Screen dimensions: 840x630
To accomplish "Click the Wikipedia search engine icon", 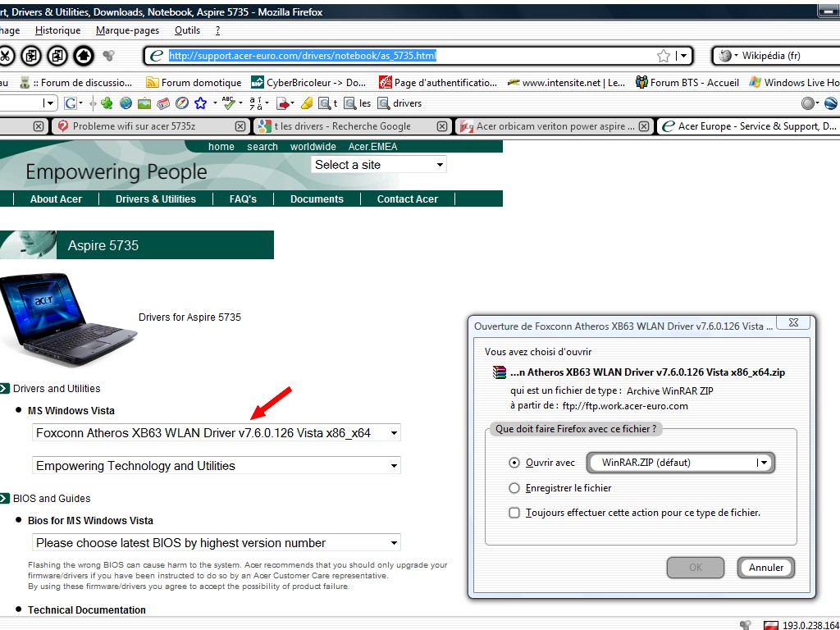I will 725,56.
